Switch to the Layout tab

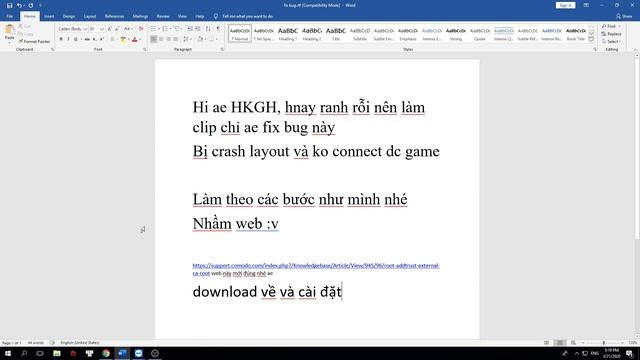click(90, 16)
